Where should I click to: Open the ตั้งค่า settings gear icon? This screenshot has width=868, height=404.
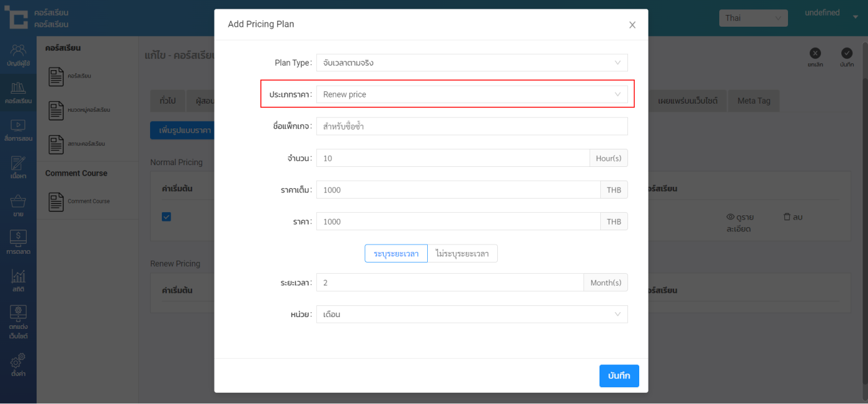18,365
